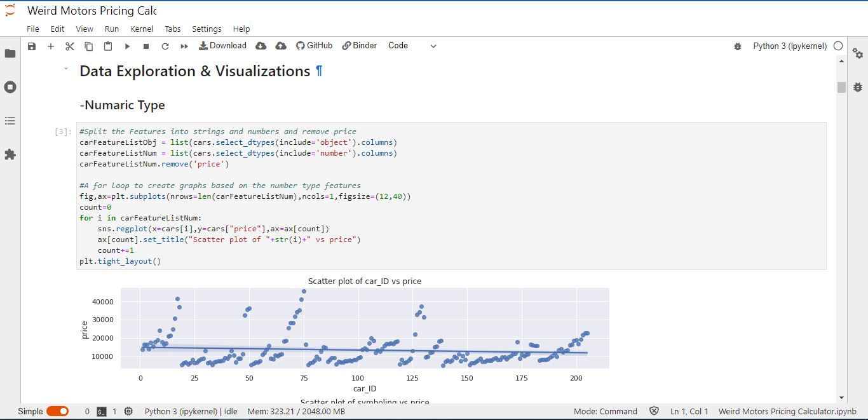
Task: Toggle the notification bell in status bar
Action: 654,411
